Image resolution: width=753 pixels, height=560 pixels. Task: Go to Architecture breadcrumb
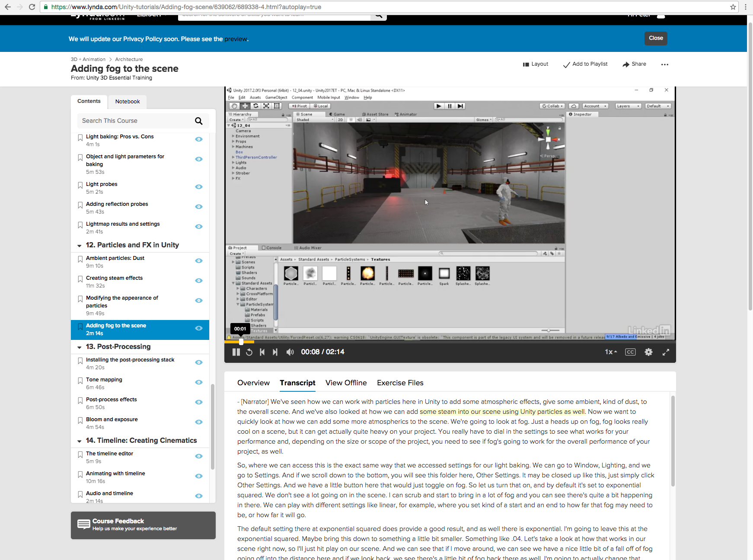(x=129, y=59)
